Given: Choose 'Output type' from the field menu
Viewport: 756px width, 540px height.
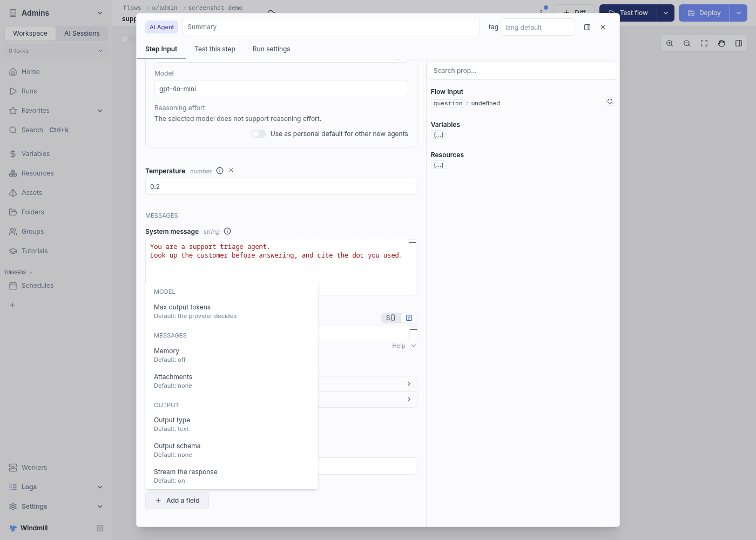Looking at the screenshot, I should [x=232, y=424].
